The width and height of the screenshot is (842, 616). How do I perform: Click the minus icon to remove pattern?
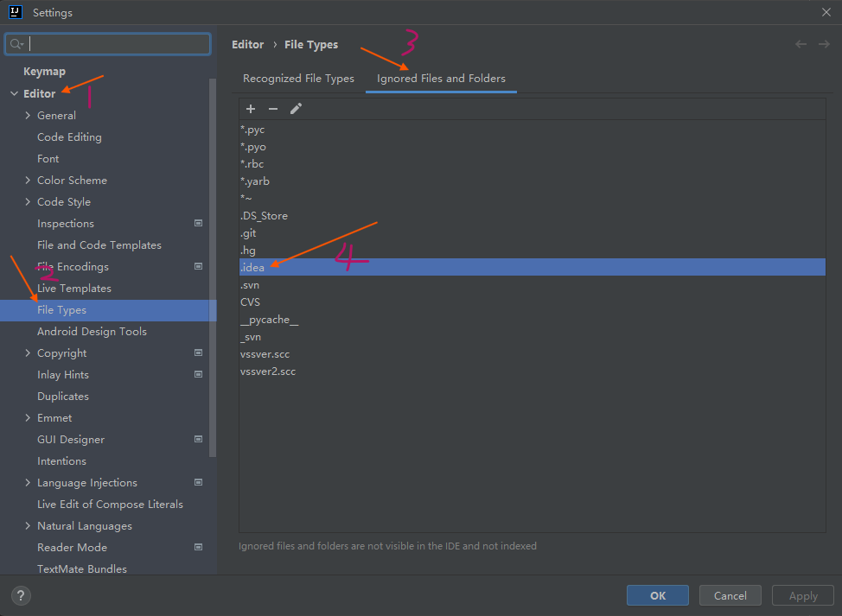click(x=273, y=109)
